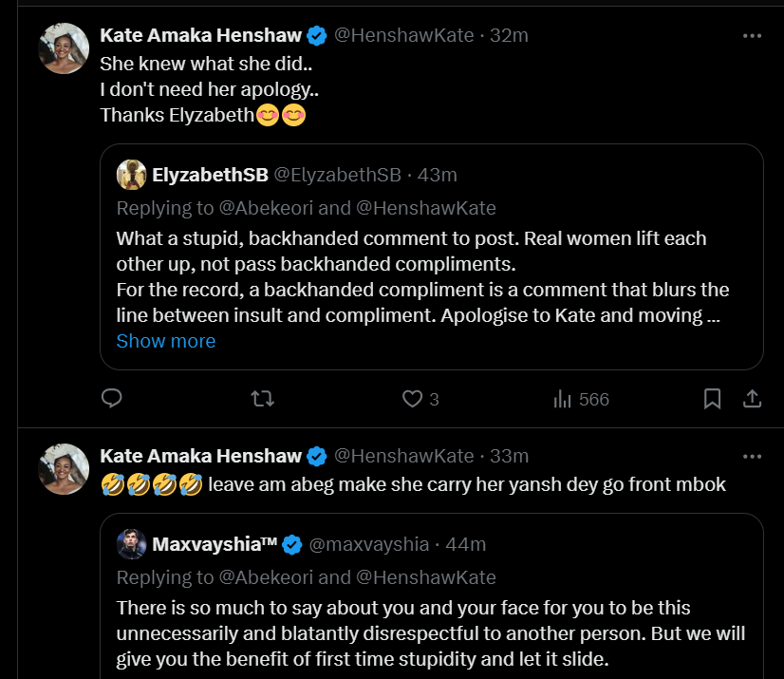Click the retweet icon on the quoted tweet
784x679 pixels.
click(x=262, y=399)
